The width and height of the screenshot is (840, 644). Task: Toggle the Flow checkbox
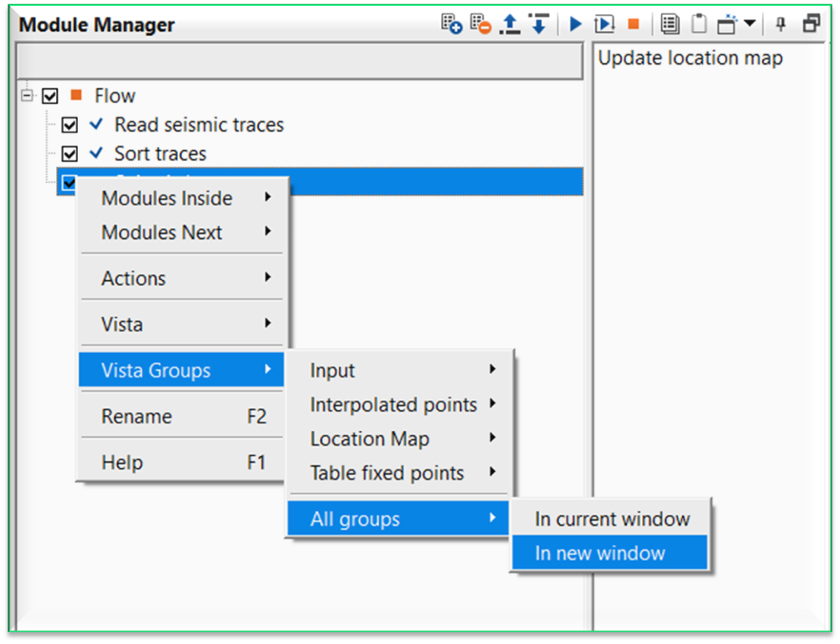pyautogui.click(x=50, y=96)
